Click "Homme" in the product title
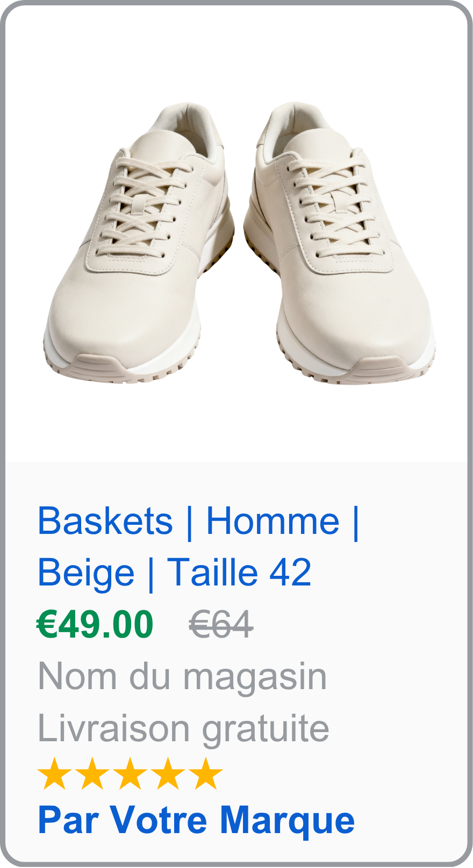This screenshot has height=868, width=473. [273, 521]
